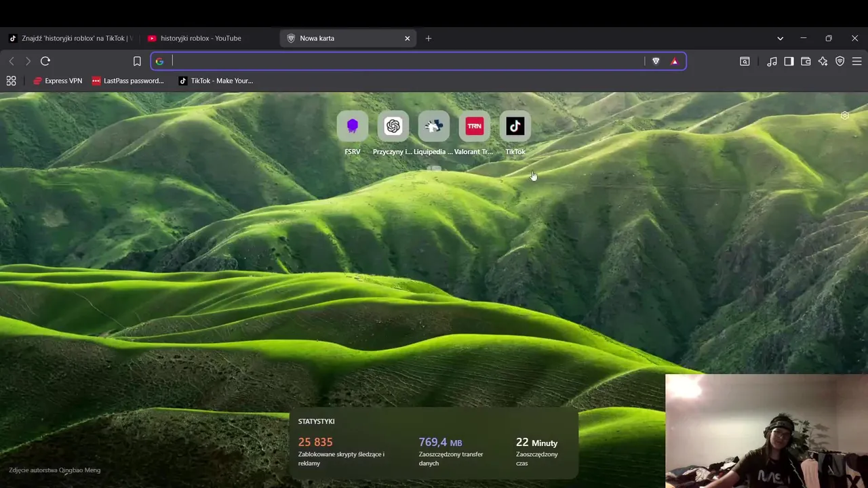Open the Przyczyny ChatGPT shortcut tile
The image size is (868, 488).
(x=393, y=126)
